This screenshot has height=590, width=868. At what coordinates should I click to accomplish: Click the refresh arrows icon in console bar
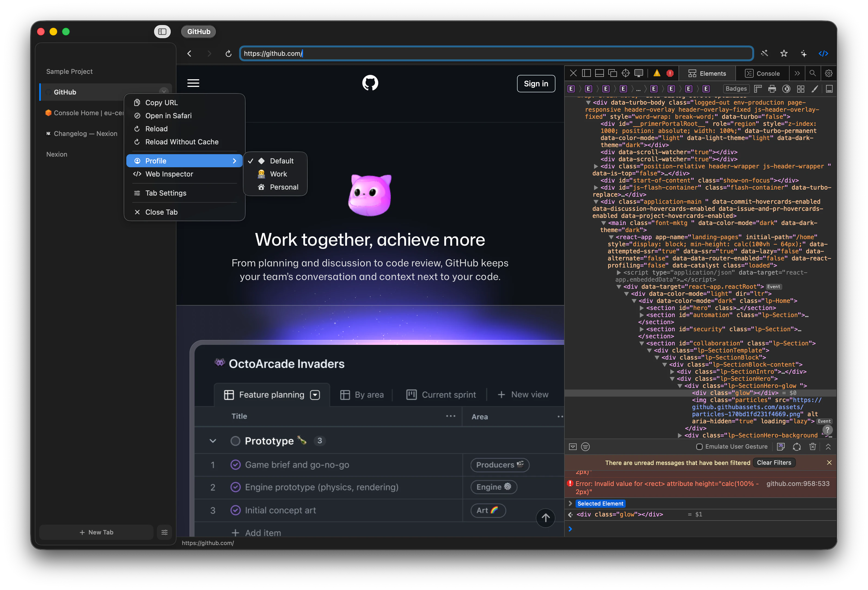coord(797,446)
